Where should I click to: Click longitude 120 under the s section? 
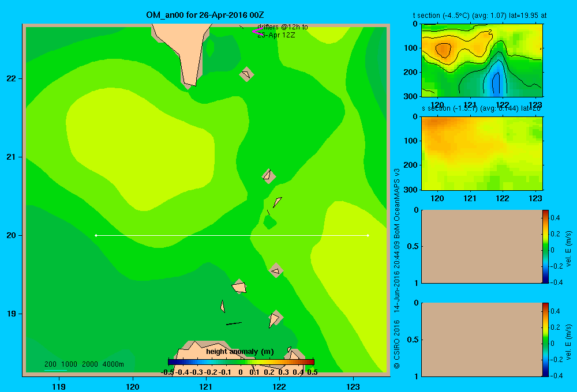pyautogui.click(x=437, y=198)
